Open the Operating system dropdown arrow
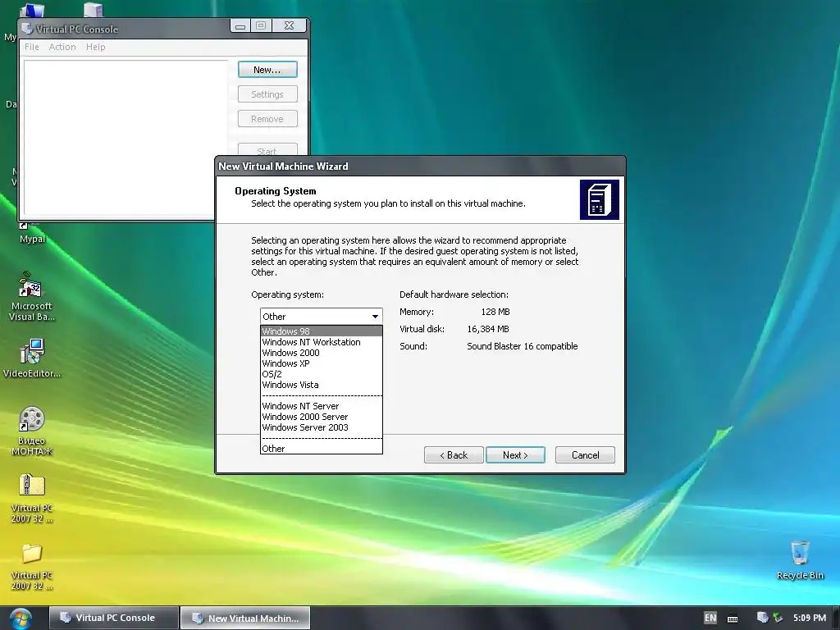 375,317
